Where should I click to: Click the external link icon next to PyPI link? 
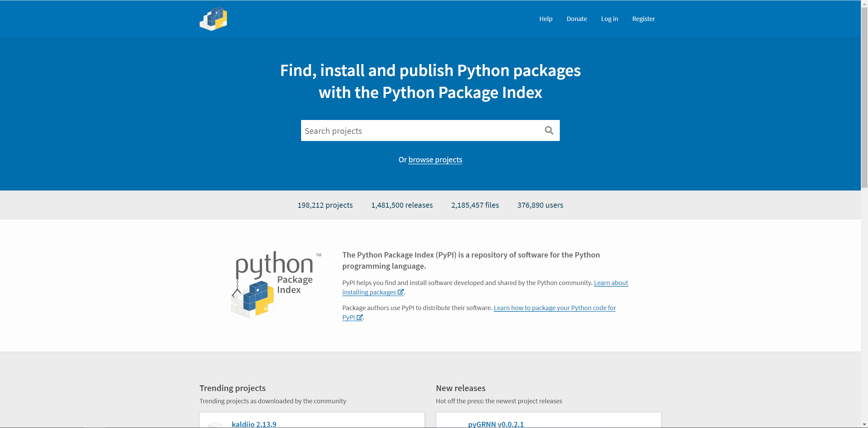[x=360, y=317]
